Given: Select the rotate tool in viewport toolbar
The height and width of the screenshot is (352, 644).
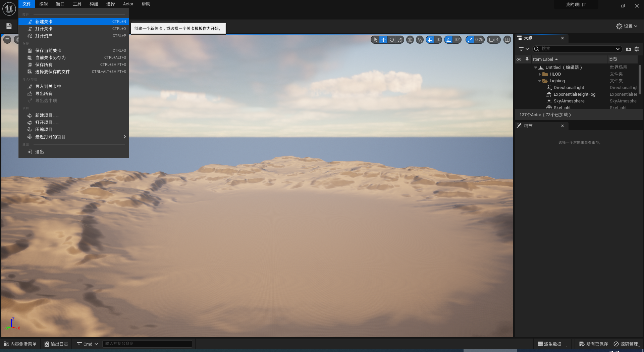Looking at the screenshot, I should tap(391, 40).
